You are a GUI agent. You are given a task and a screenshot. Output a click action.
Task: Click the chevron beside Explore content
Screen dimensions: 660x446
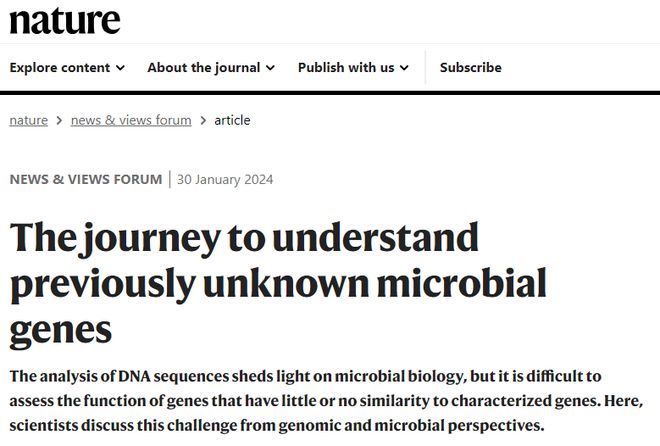121,68
